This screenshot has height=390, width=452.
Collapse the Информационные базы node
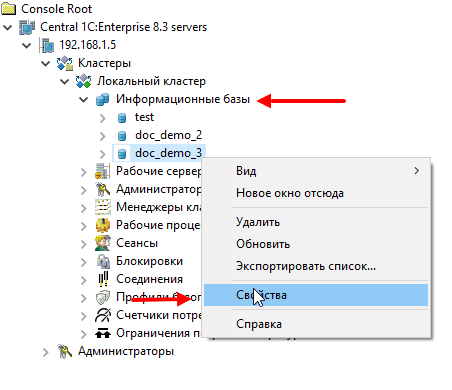click(84, 99)
